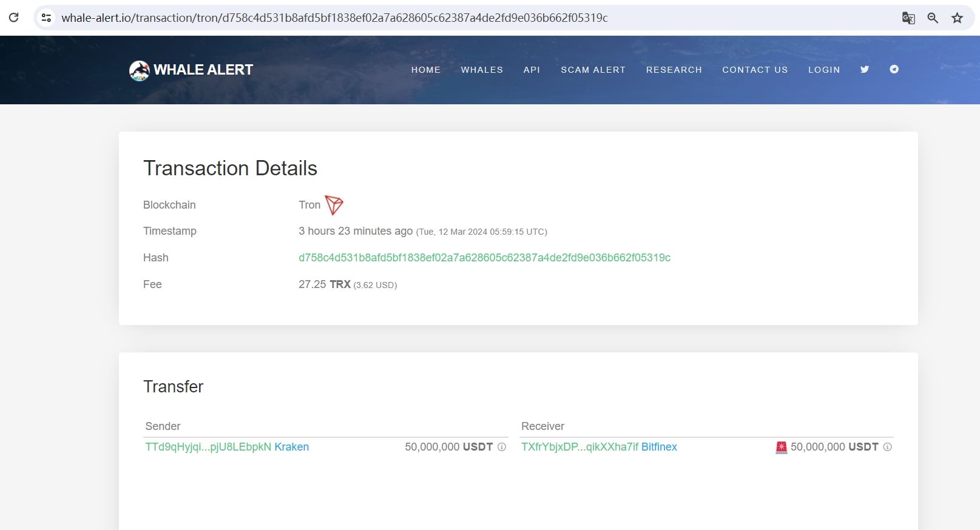Screen dimensions: 980x530
Task: Open the RESEARCH menu item
Action: click(674, 70)
